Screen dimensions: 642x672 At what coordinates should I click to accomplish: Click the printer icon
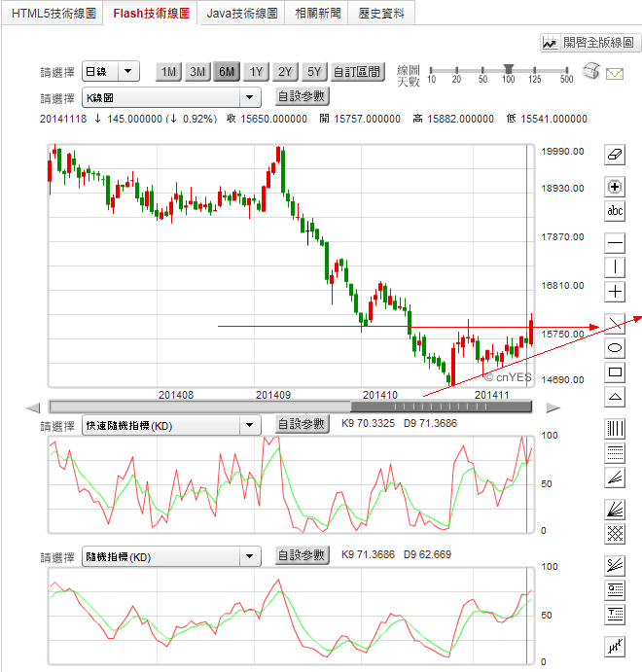[591, 71]
